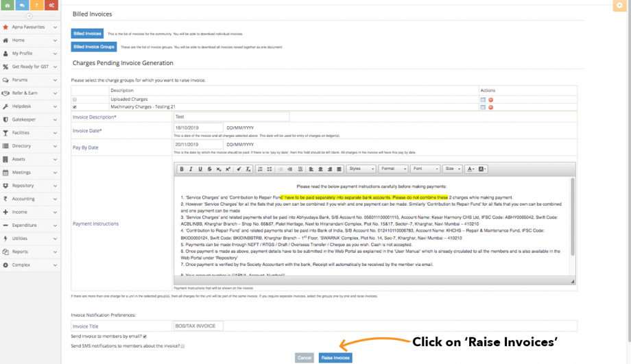
Task: Click the Cancel button
Action: [x=305, y=358]
